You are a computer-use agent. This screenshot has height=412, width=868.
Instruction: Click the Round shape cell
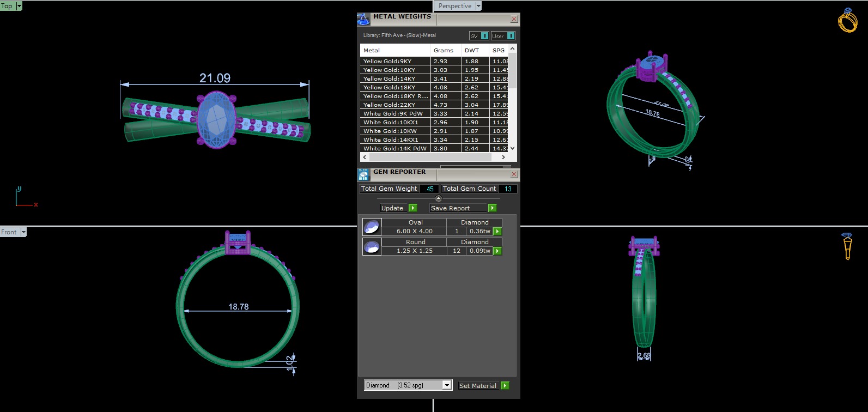(x=415, y=242)
